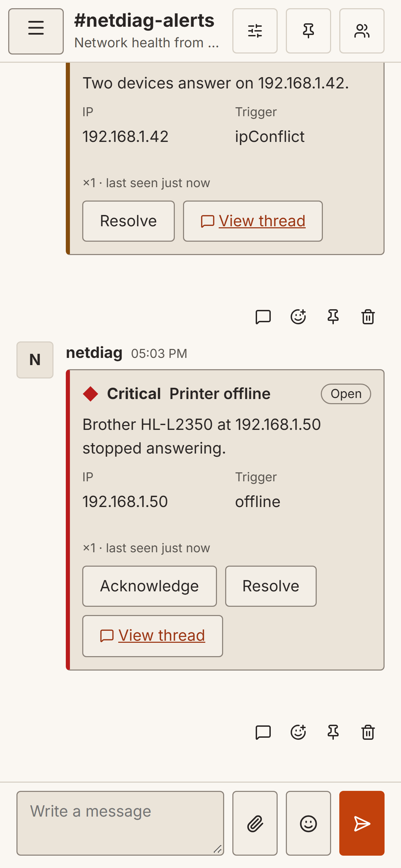Send the message with orange arrow button
Image resolution: width=401 pixels, height=868 pixels.
(362, 823)
